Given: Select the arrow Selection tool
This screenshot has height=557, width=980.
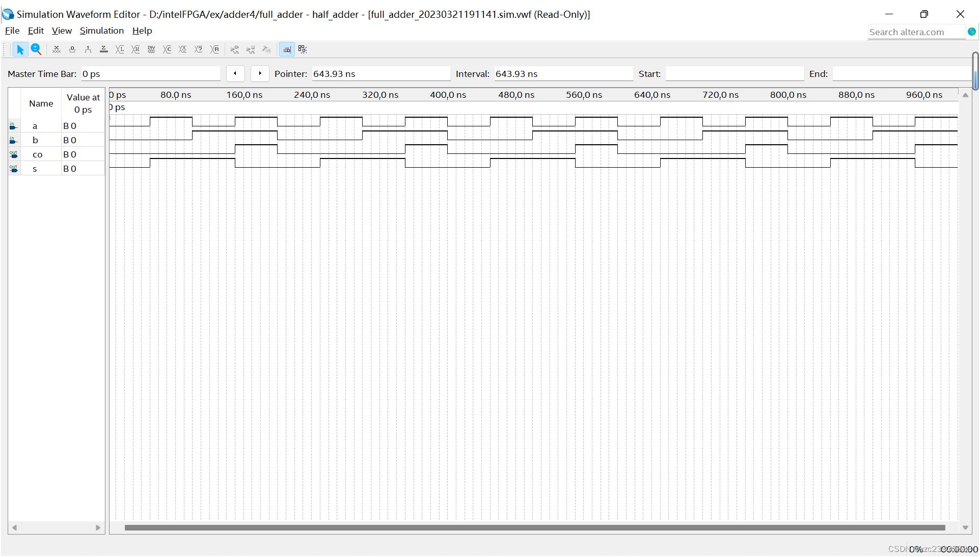Looking at the screenshot, I should (x=20, y=49).
